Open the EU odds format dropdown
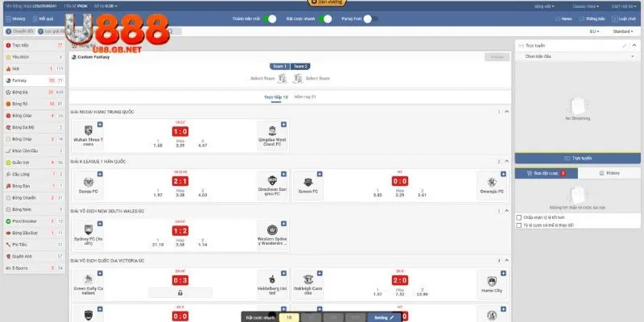This screenshot has height=322, width=644. 594,31
